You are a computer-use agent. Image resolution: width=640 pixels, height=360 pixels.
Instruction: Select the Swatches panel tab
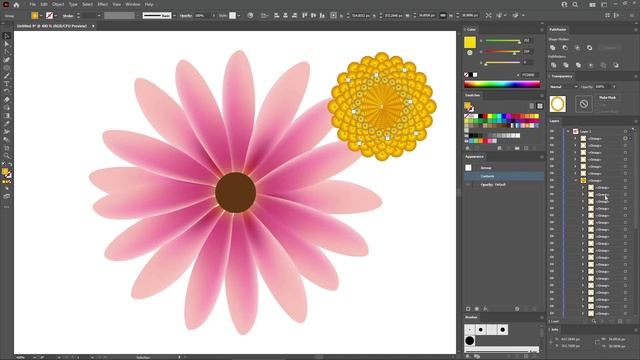coord(473,95)
